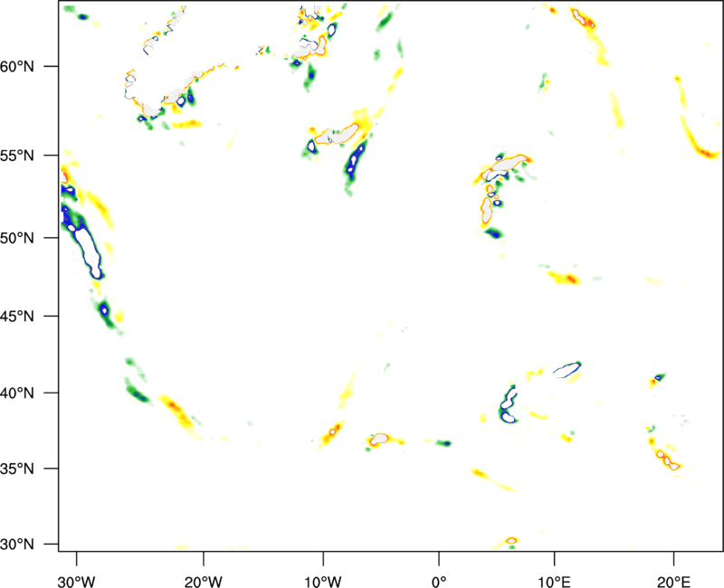Image resolution: width=724 pixels, height=588 pixels.
Task: Click the 0° longitude label
Action: 439,569
